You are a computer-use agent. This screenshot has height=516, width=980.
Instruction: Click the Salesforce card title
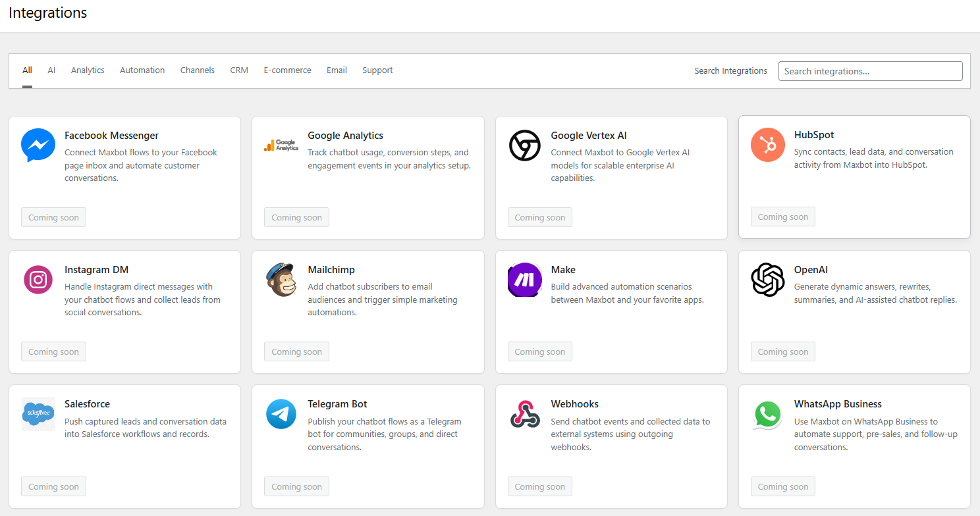[x=87, y=404]
